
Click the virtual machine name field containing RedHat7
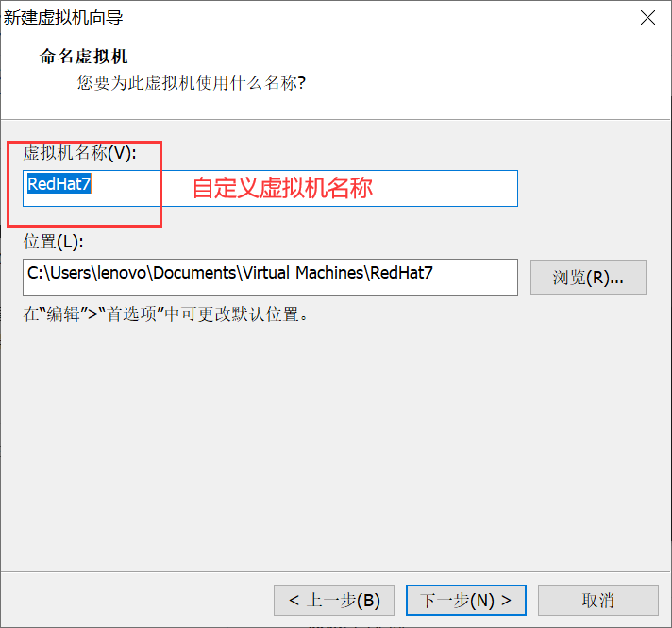270,188
